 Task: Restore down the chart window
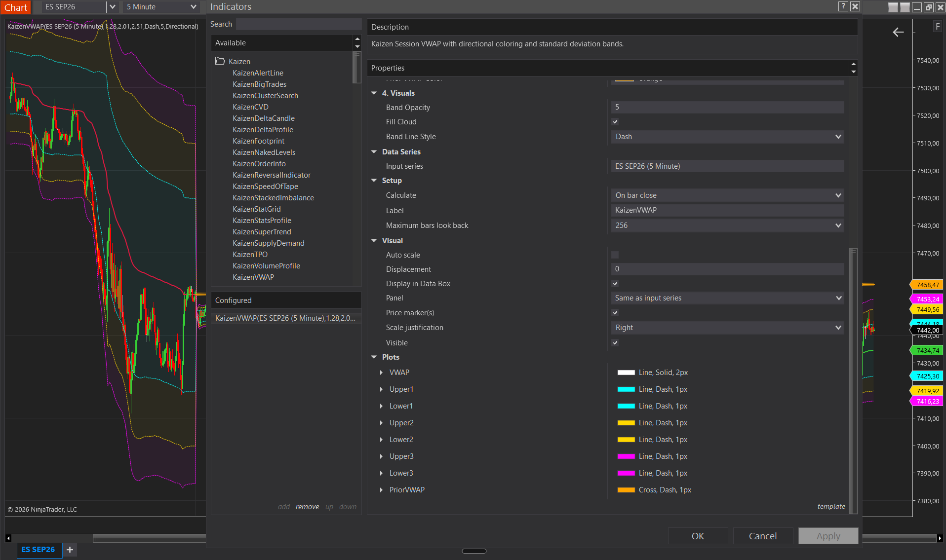click(929, 7)
